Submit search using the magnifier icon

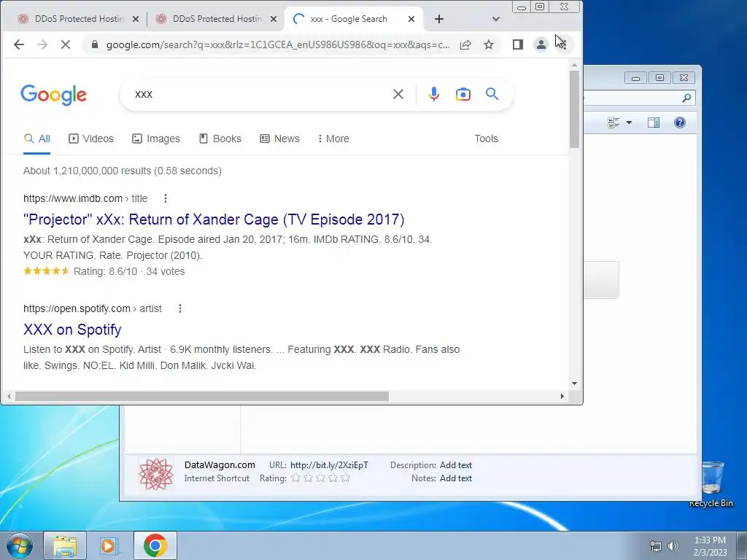(x=492, y=94)
